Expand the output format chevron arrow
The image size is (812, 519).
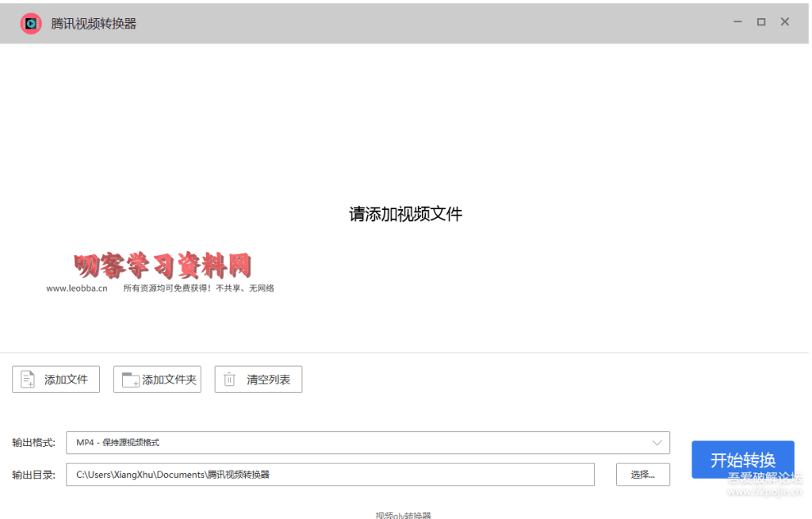point(657,442)
